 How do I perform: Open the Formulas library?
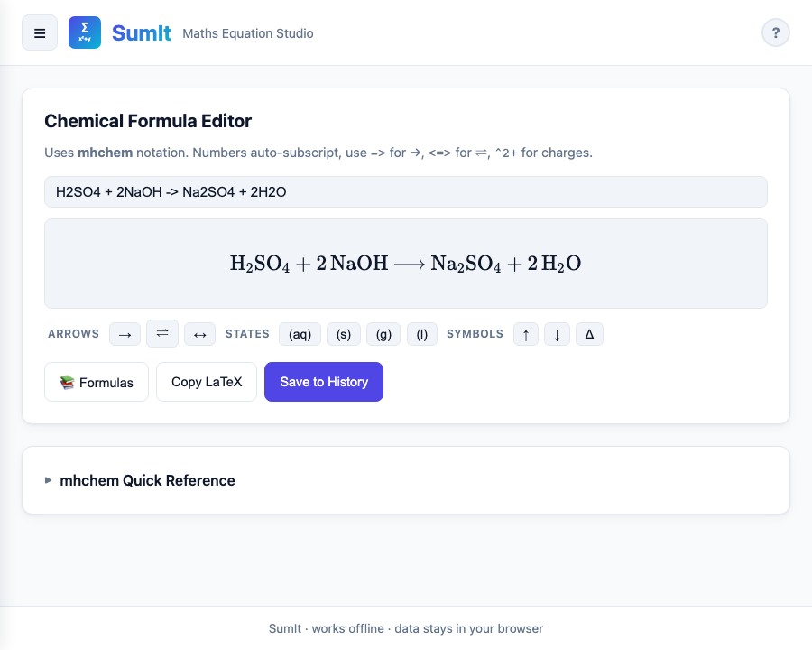point(97,382)
